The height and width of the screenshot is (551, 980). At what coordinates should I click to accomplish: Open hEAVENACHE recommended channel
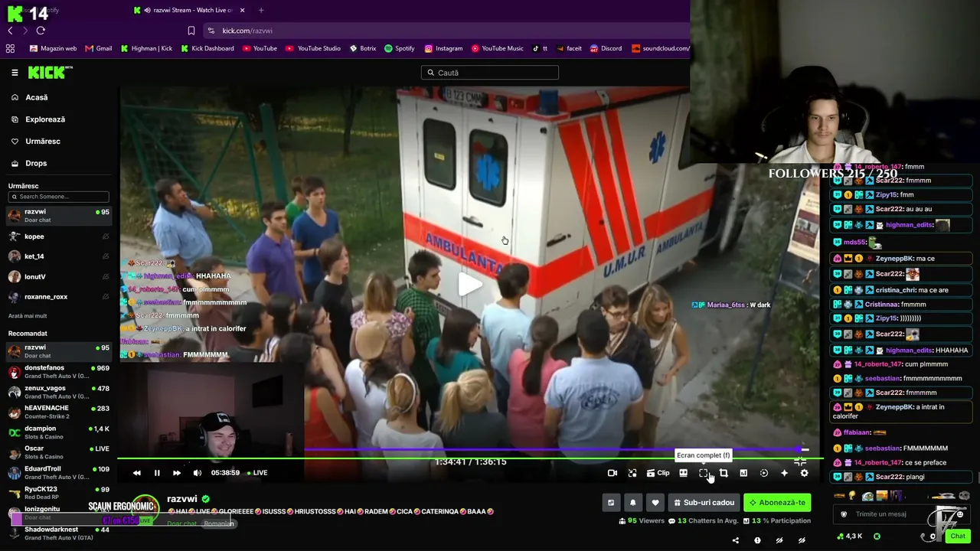[x=59, y=412]
